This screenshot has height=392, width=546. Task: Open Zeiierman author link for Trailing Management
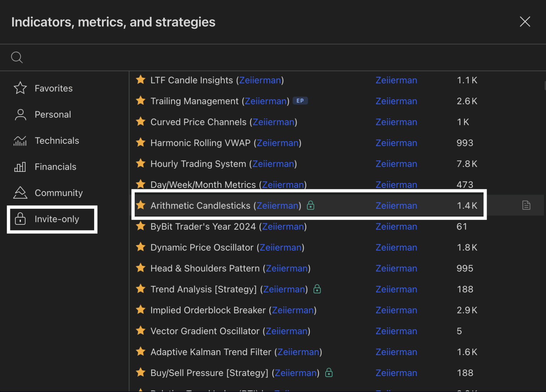[396, 101]
